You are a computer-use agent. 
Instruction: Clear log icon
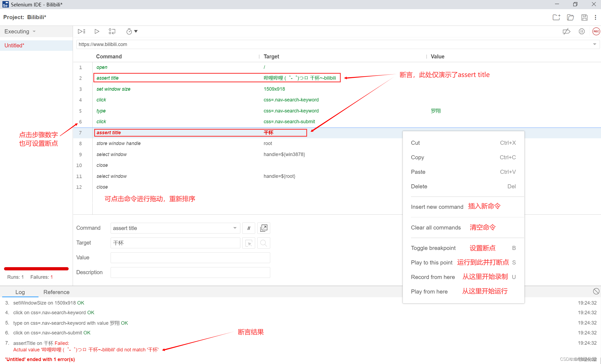[596, 291]
